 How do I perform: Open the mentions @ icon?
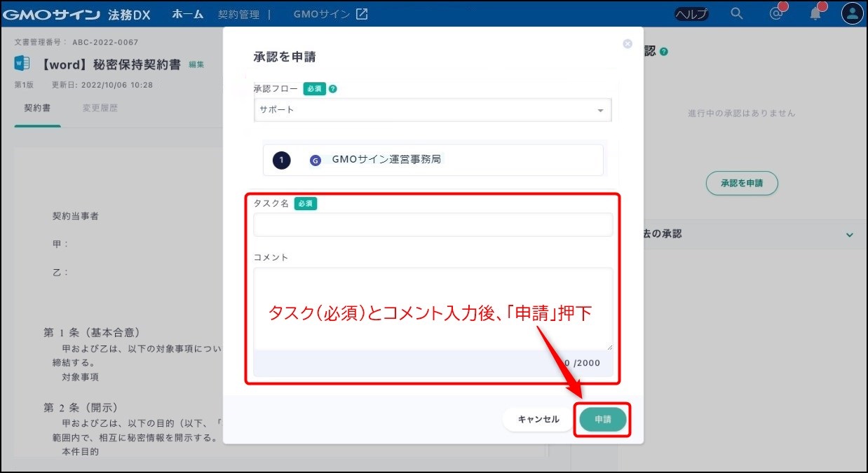pos(775,14)
